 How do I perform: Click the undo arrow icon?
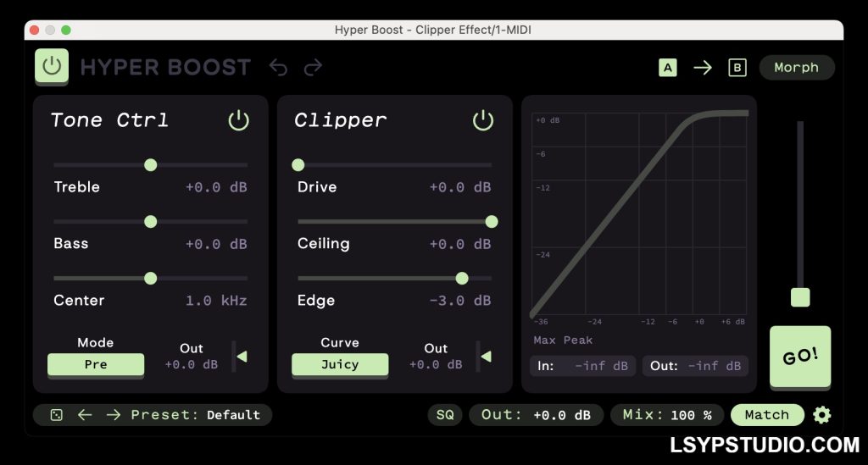pyautogui.click(x=278, y=68)
